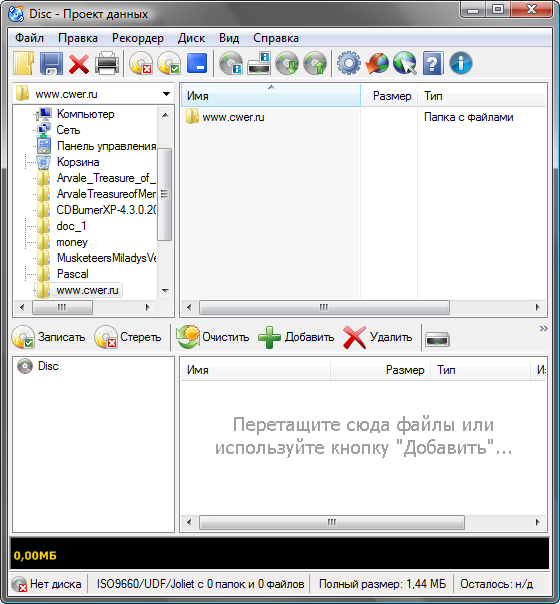Click Размер header in compilation list
The width and height of the screenshot is (560, 604).
380,370
